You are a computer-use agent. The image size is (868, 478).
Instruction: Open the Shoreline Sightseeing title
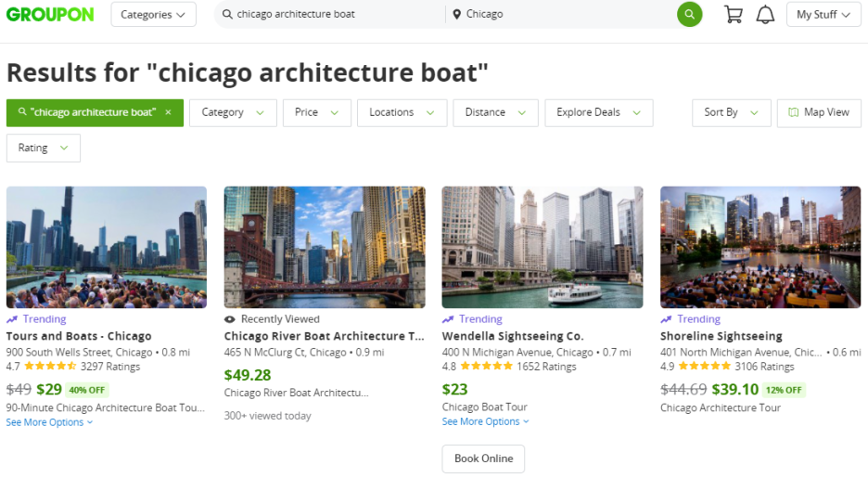pyautogui.click(x=721, y=336)
